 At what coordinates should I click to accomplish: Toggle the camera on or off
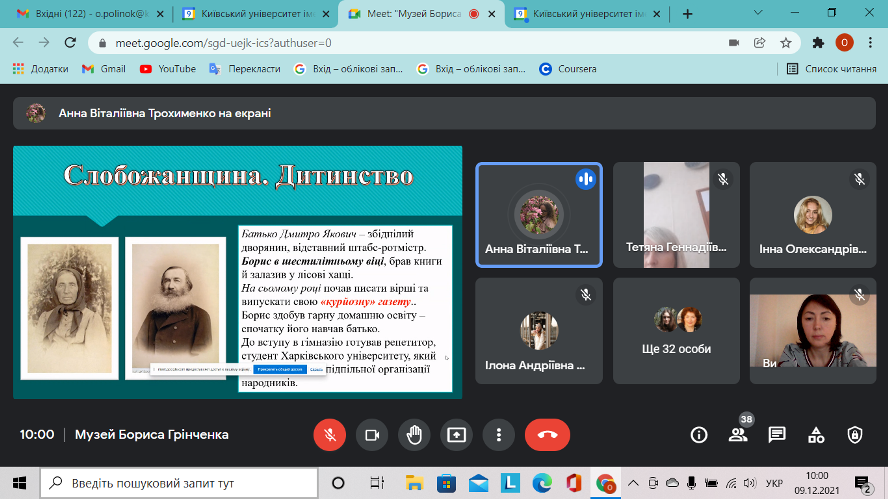click(372, 435)
